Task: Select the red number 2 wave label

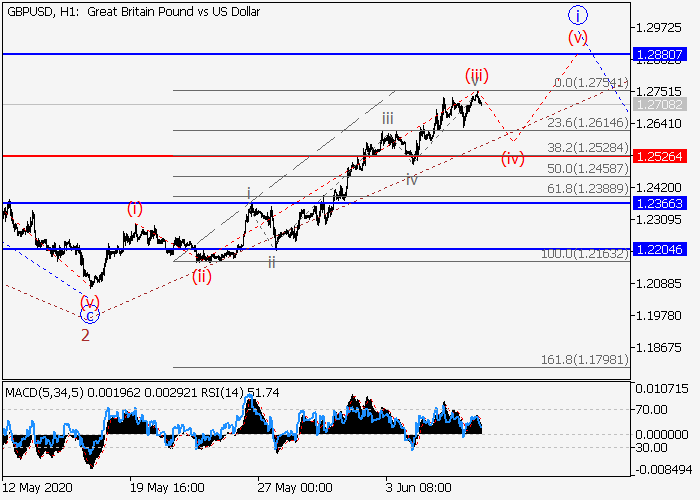Action: 85,335
